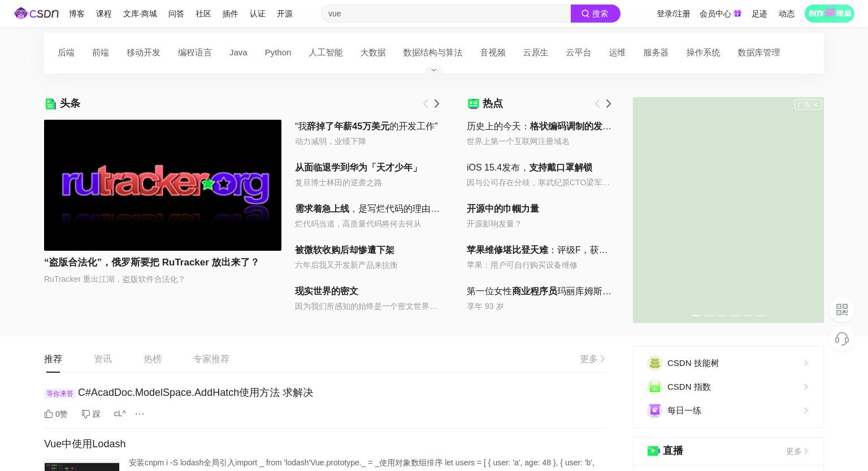This screenshot has height=471, width=868.
Task: Open CSDN 指数 row arrow
Action: tap(806, 387)
